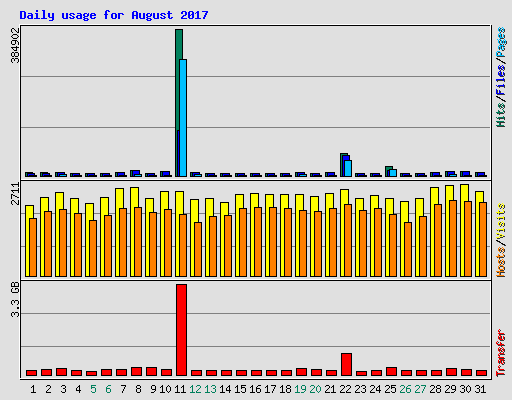Click the day label 21 on the x-axis

330,389
